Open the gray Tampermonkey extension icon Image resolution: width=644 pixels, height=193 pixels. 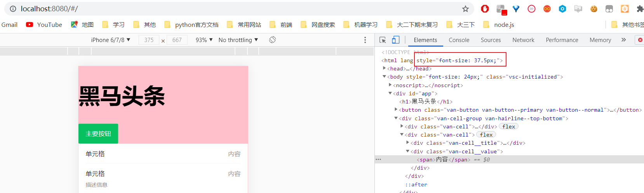pyautogui.click(x=609, y=9)
